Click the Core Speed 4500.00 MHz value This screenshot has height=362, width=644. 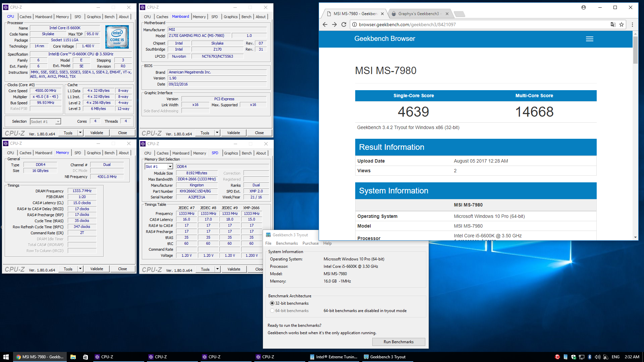(46, 91)
